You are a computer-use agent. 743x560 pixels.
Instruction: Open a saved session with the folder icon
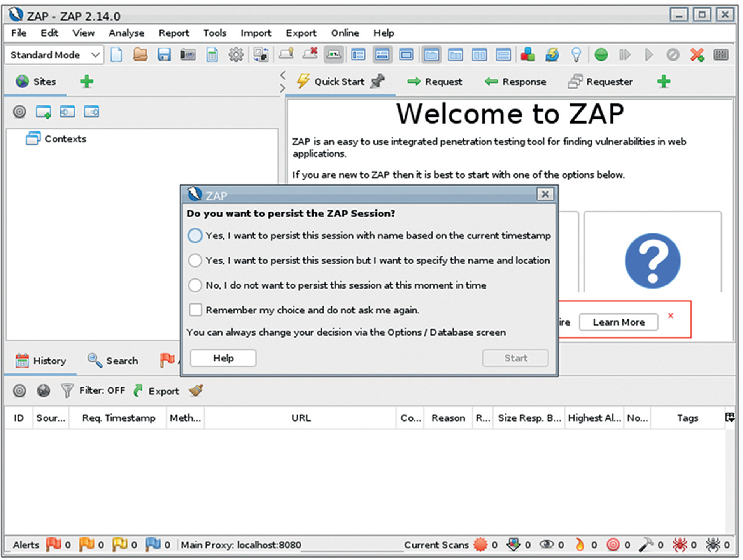coord(140,55)
